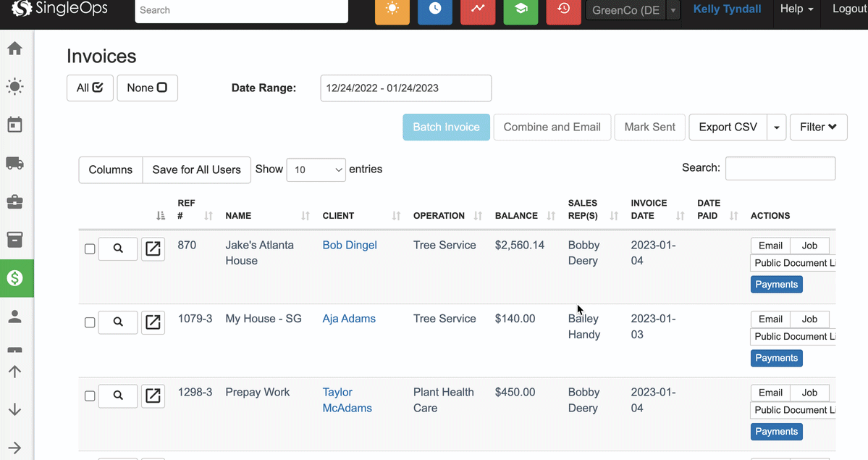This screenshot has width=868, height=460.
Task: Open the calendar icon in sidebar
Action: 14,125
